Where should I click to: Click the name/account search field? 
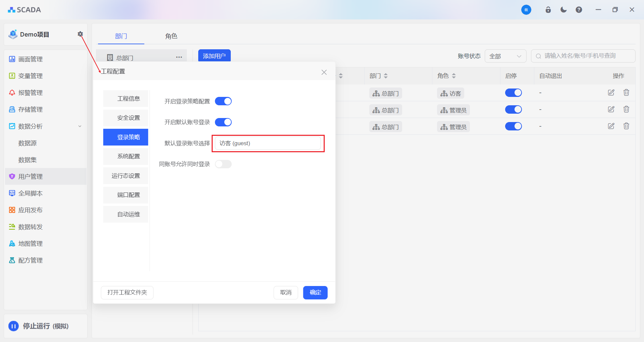click(x=583, y=56)
